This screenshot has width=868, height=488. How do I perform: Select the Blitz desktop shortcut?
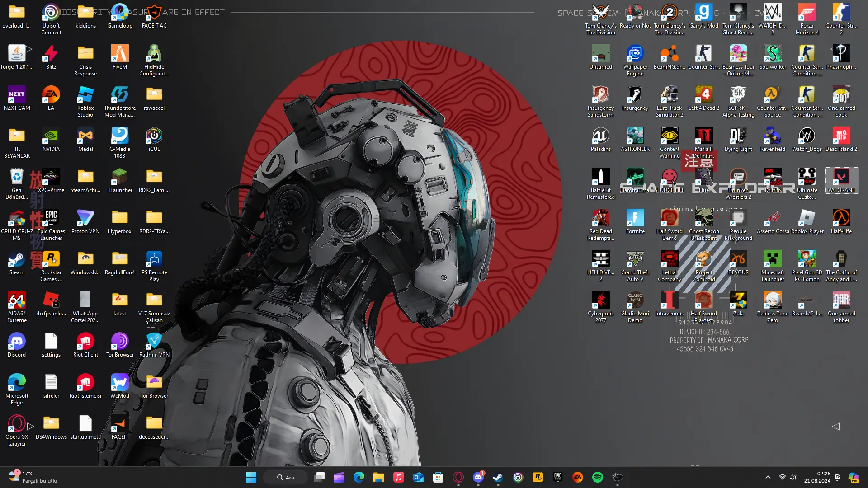click(51, 57)
